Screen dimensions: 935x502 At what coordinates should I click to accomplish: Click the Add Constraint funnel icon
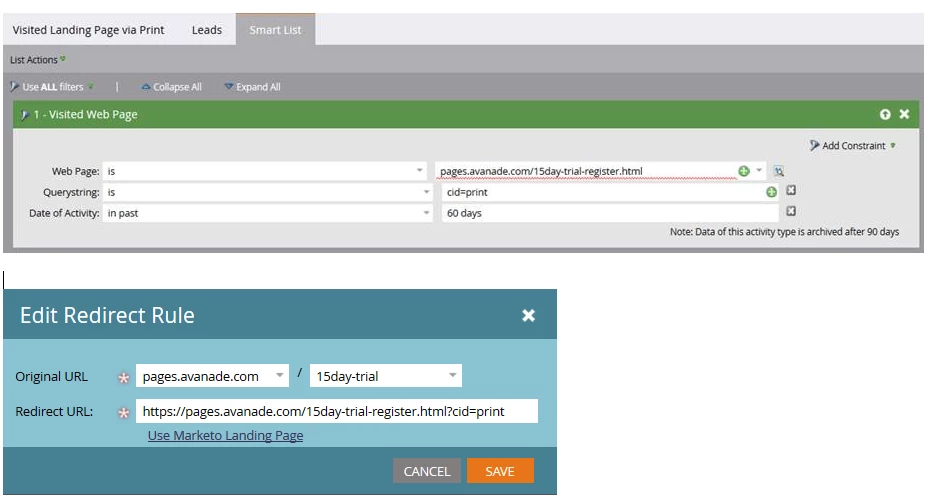pyautogui.click(x=814, y=145)
